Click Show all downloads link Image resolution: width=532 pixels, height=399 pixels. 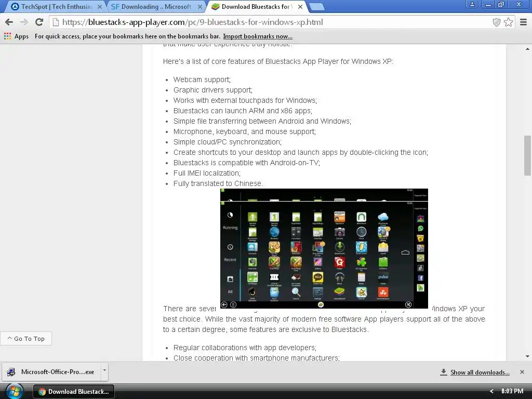pos(480,373)
